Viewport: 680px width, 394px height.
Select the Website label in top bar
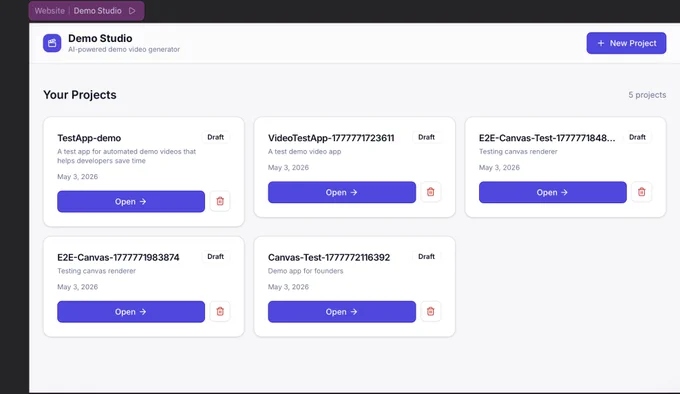[49, 11]
